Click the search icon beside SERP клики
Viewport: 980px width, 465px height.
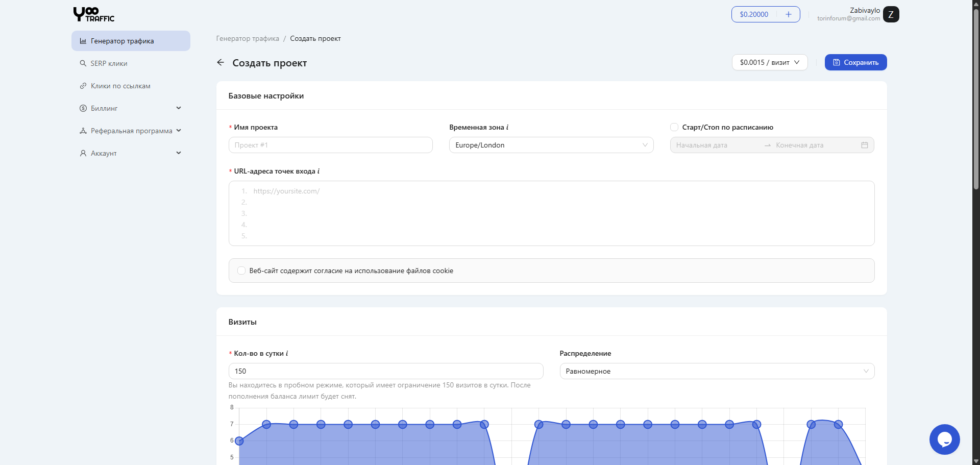pos(83,63)
